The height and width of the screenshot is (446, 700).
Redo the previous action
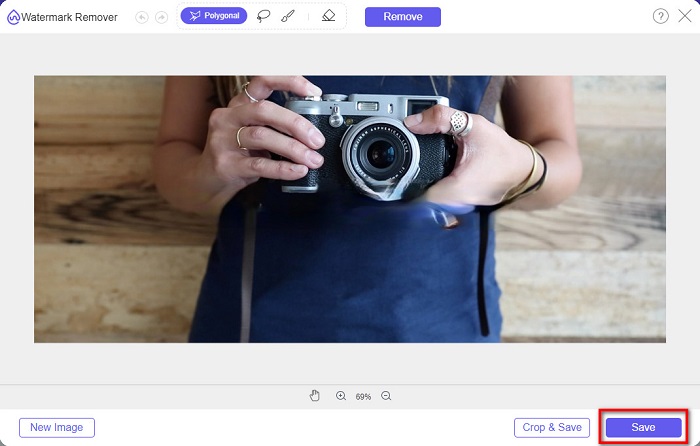[161, 17]
